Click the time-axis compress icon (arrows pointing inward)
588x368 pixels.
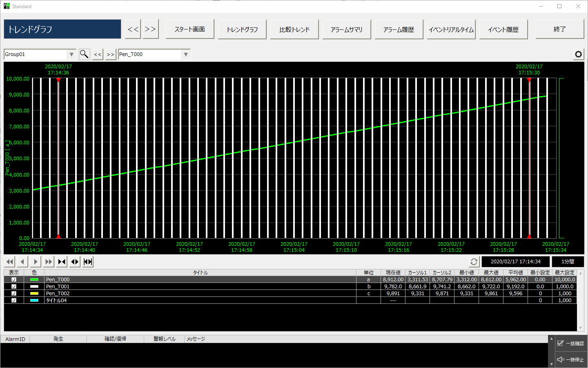click(x=62, y=262)
